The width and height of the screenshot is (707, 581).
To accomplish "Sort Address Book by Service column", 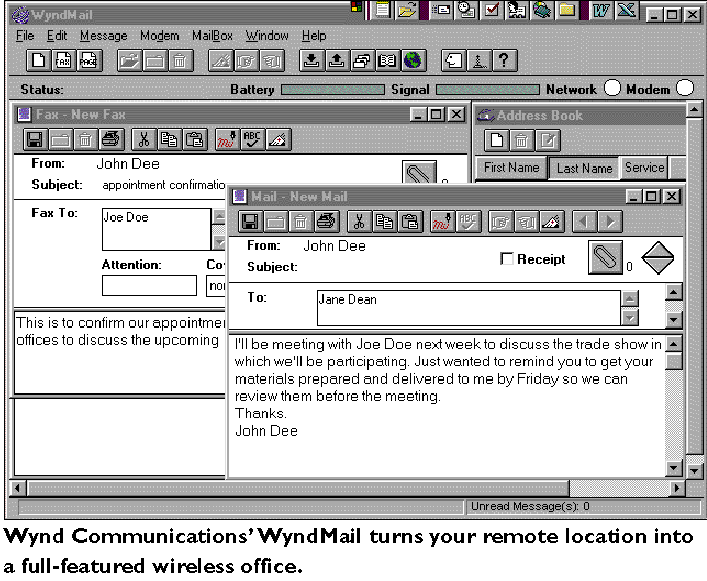I will click(x=644, y=168).
